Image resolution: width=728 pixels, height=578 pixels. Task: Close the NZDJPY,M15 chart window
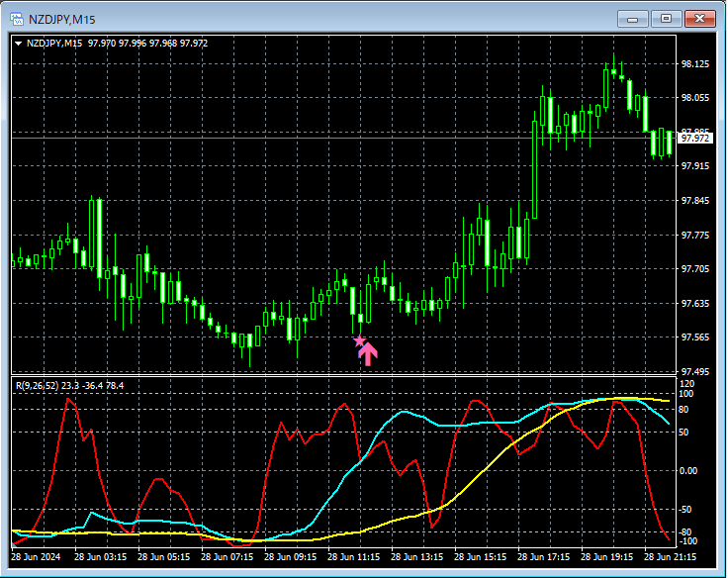[699, 19]
